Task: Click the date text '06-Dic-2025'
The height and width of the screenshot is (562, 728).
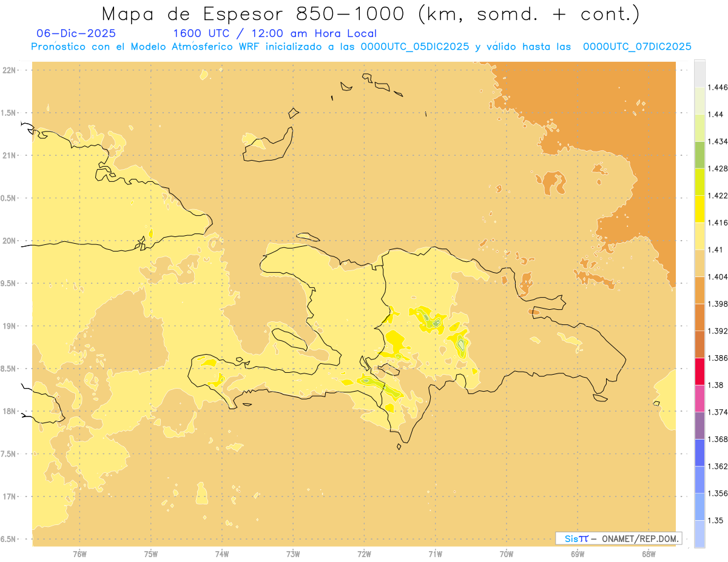Action: click(x=76, y=33)
